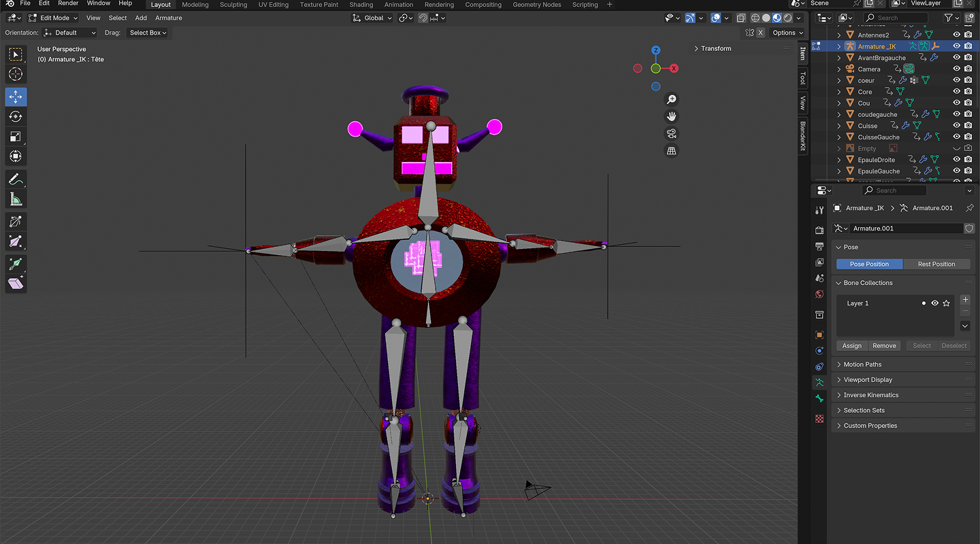Toggle viewport visibility of Camera object

[956, 69]
